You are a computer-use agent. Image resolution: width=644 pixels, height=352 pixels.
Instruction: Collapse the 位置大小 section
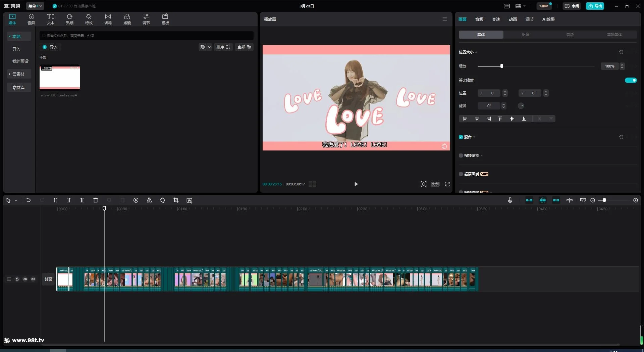coord(476,52)
